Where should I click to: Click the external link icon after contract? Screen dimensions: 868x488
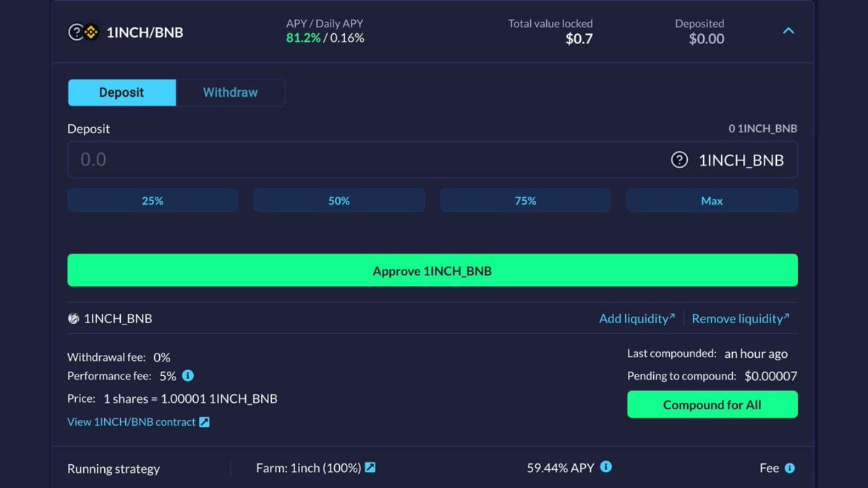pos(205,421)
